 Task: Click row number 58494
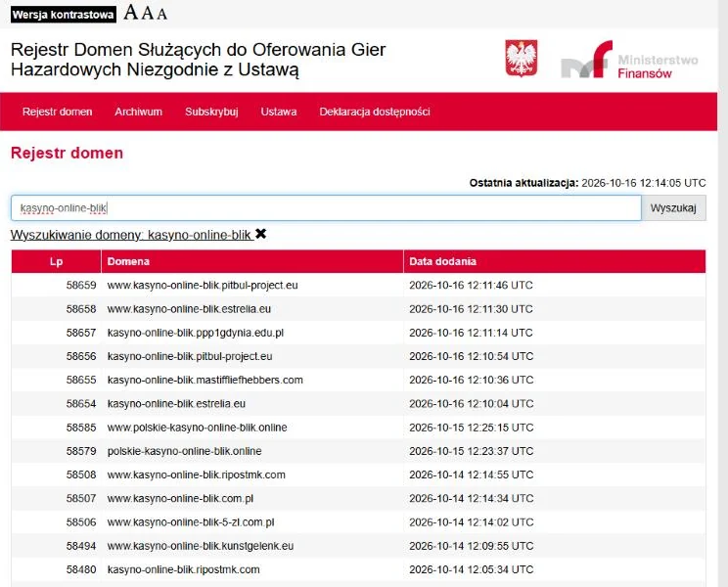pos(81,546)
